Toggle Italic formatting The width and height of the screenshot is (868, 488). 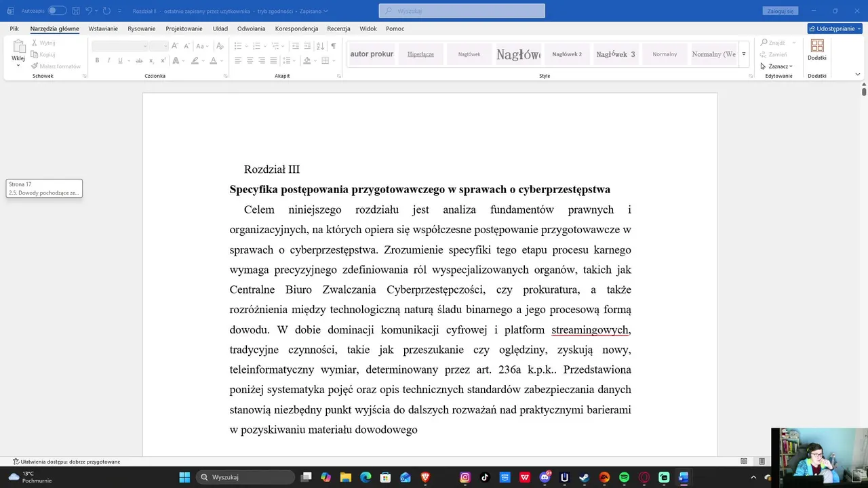click(x=108, y=60)
